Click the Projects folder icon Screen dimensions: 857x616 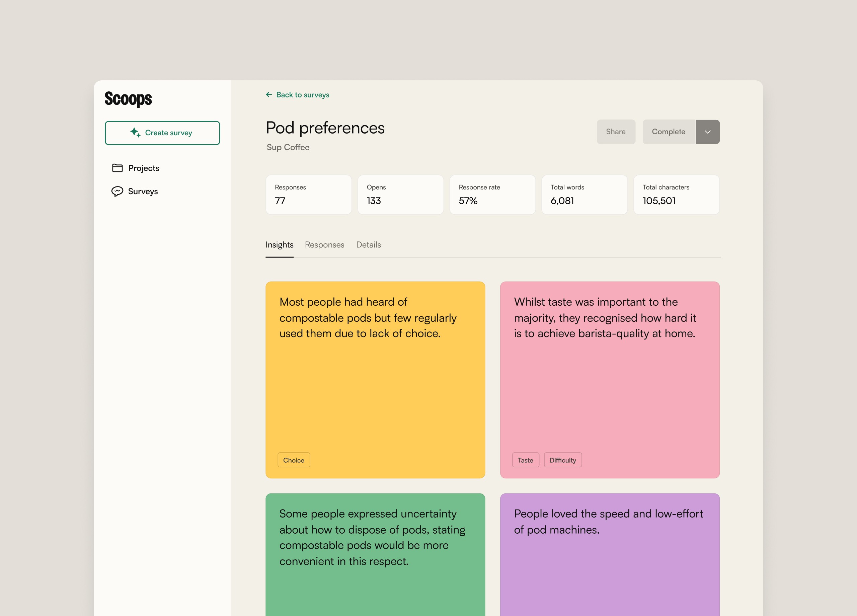pos(117,168)
